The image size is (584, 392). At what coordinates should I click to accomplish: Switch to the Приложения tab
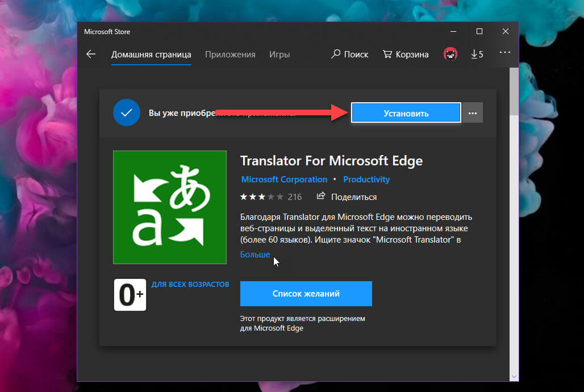pyautogui.click(x=230, y=55)
